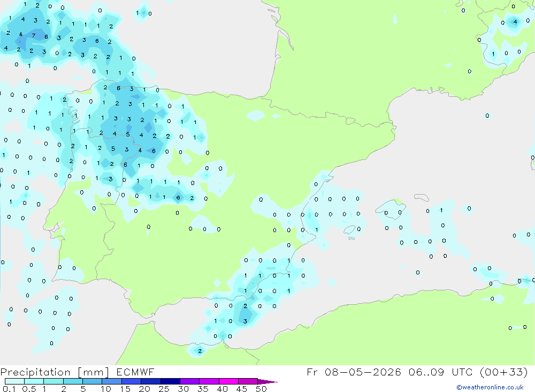The height and width of the screenshot is (392, 535).
Task: Click the 0.5–1 mm legend color box
Action: [34, 381]
